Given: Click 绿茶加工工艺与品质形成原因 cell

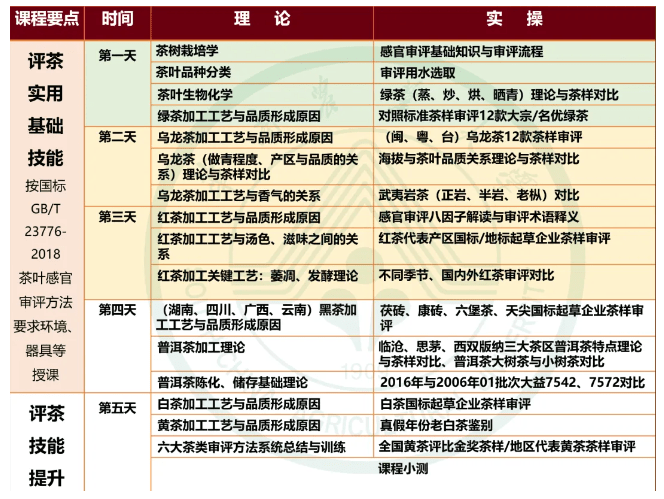Looking at the screenshot, I should click(x=262, y=116).
